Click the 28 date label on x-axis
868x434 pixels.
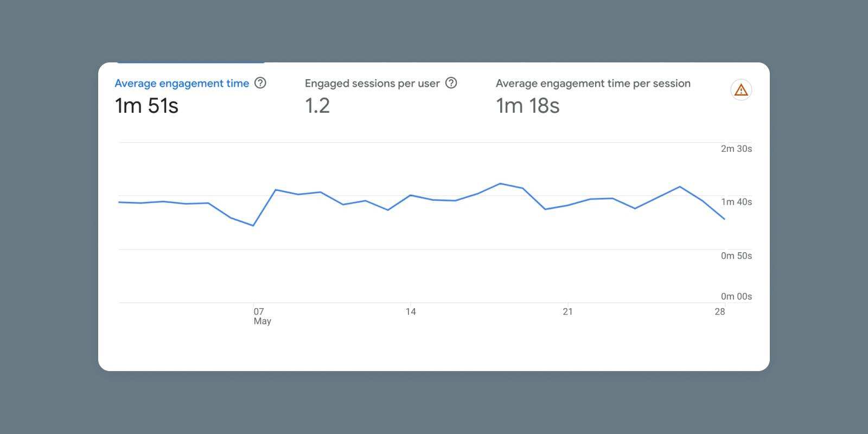(x=719, y=311)
